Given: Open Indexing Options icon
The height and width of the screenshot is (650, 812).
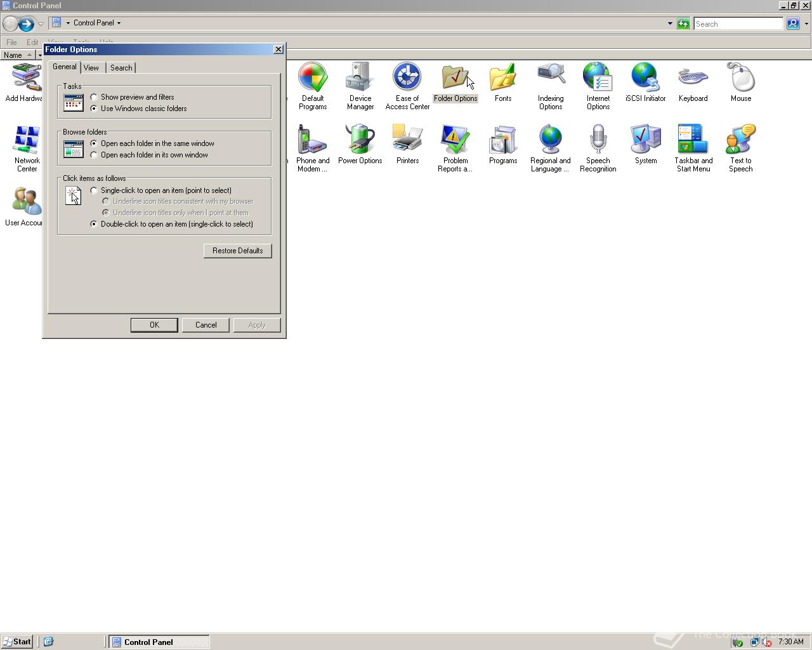Looking at the screenshot, I should pos(551,86).
